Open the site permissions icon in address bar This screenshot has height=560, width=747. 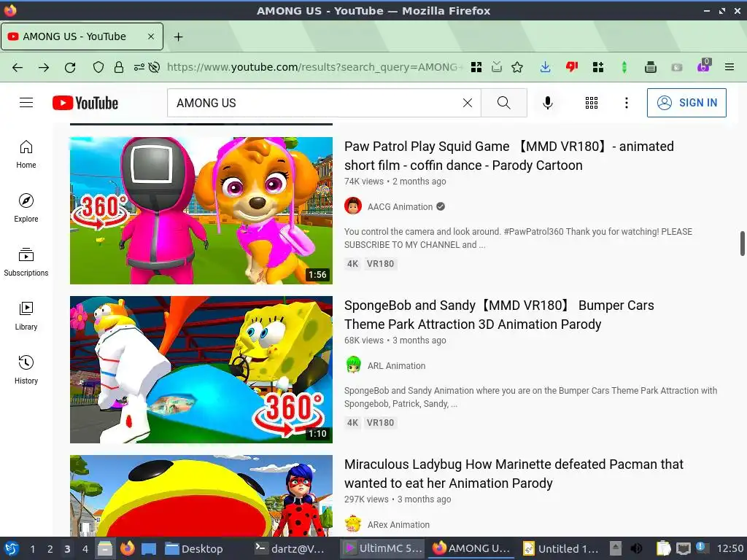click(x=139, y=67)
